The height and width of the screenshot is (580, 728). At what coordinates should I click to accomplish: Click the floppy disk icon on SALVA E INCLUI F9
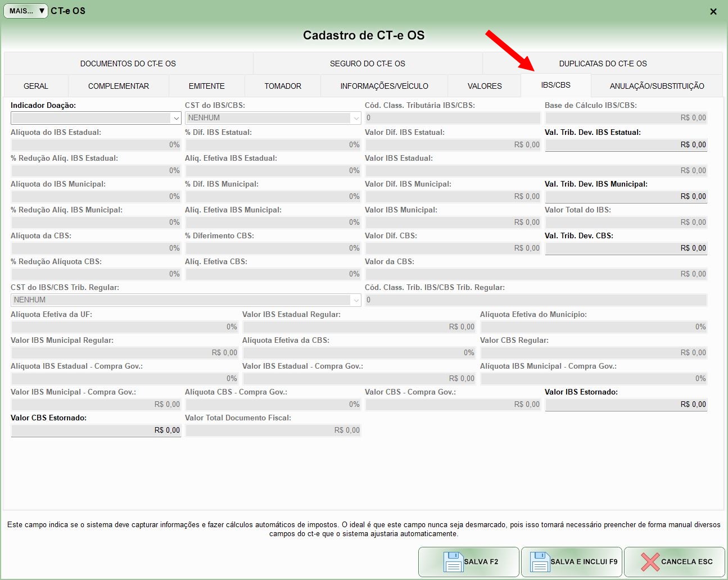pos(539,561)
